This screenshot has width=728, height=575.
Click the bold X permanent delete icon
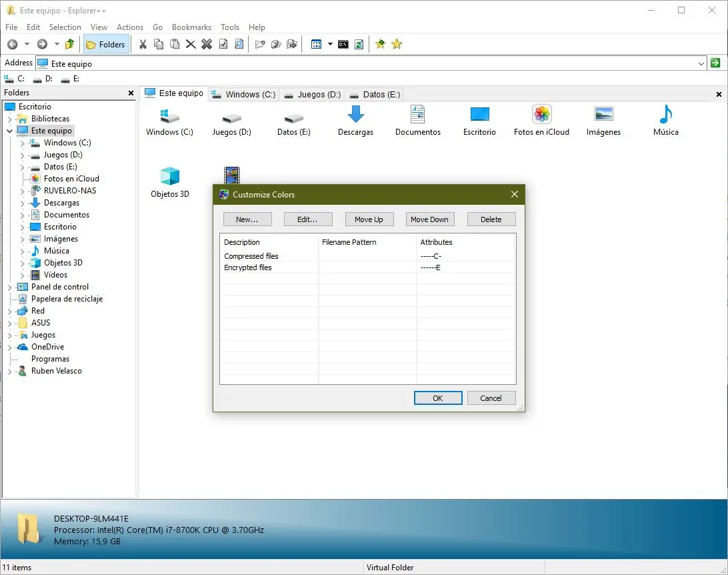coord(207,44)
